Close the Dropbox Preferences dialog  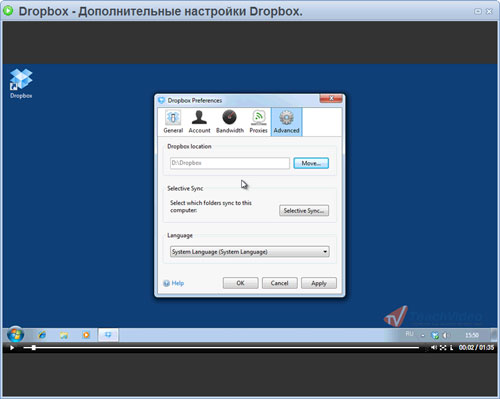click(x=331, y=98)
